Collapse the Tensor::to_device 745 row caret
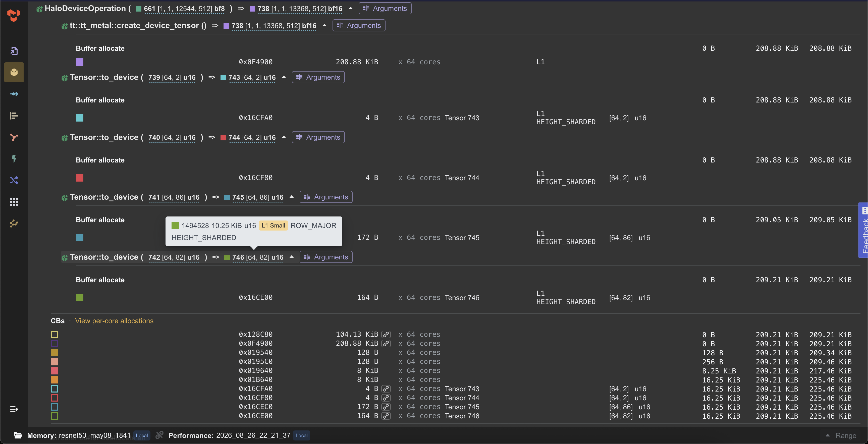The height and width of the screenshot is (444, 868). pyautogui.click(x=291, y=197)
